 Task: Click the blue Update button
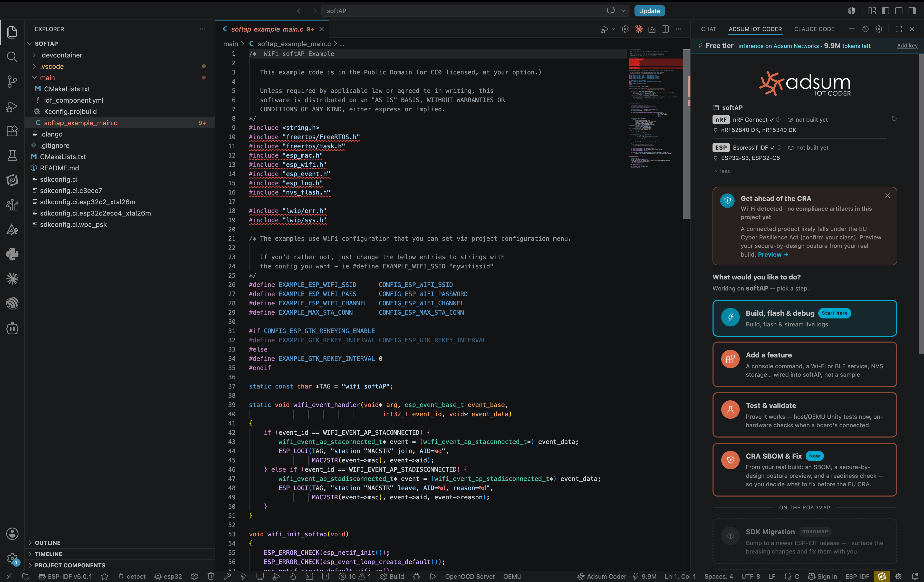[649, 11]
